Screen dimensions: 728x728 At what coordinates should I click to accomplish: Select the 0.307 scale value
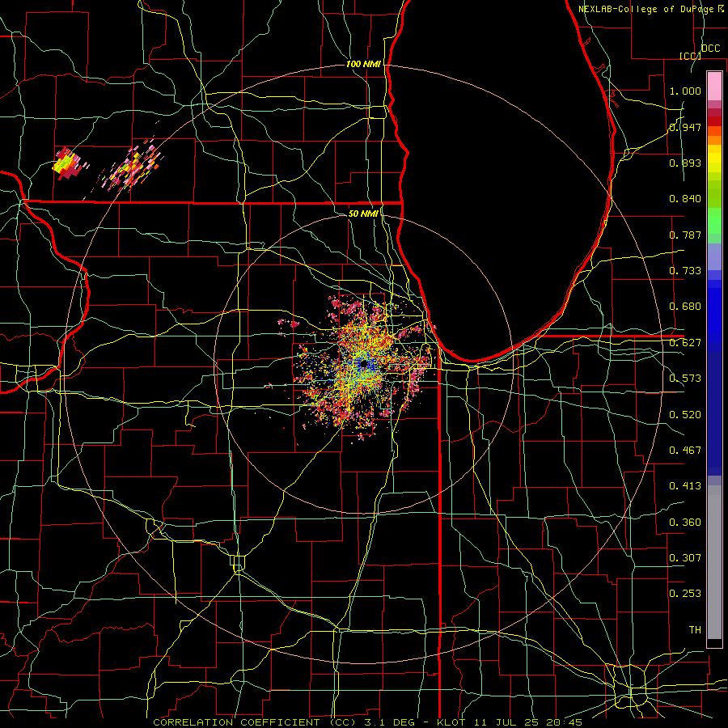point(685,558)
